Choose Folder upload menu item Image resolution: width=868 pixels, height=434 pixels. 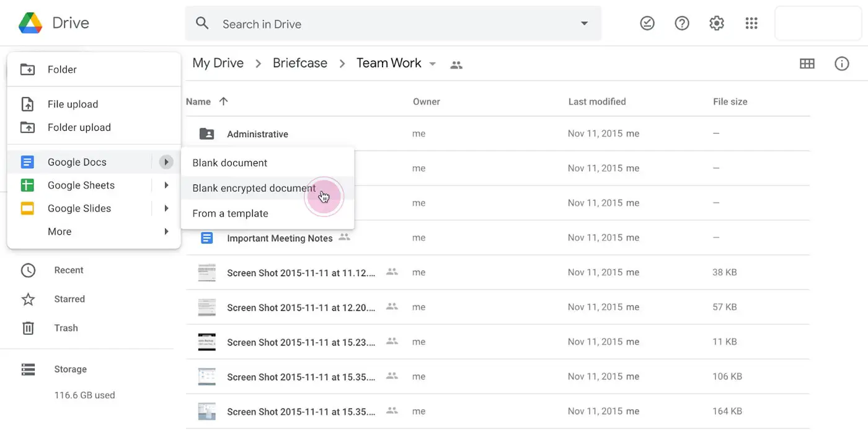pyautogui.click(x=94, y=127)
